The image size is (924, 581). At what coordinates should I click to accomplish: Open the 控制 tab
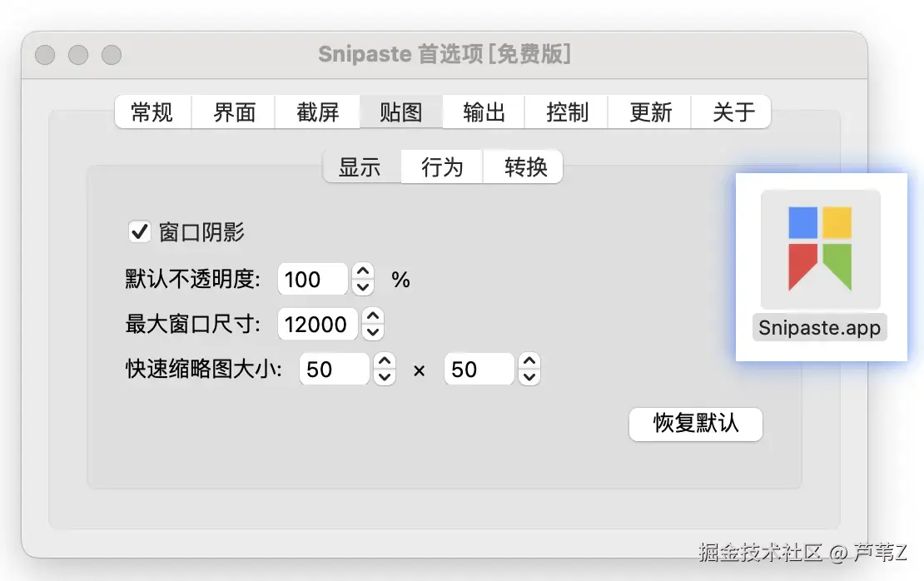click(x=566, y=112)
